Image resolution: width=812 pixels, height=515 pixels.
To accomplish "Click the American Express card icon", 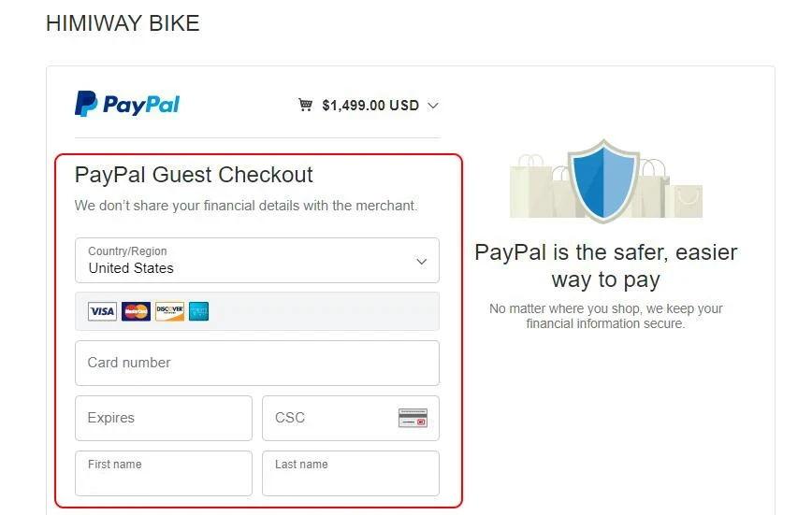I will coord(198,311).
